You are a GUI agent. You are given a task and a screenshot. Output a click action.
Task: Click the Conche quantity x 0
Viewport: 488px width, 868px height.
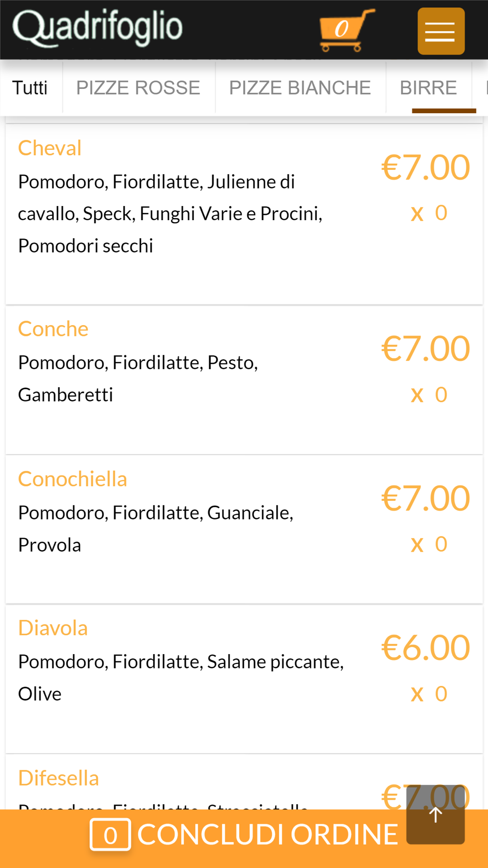429,394
